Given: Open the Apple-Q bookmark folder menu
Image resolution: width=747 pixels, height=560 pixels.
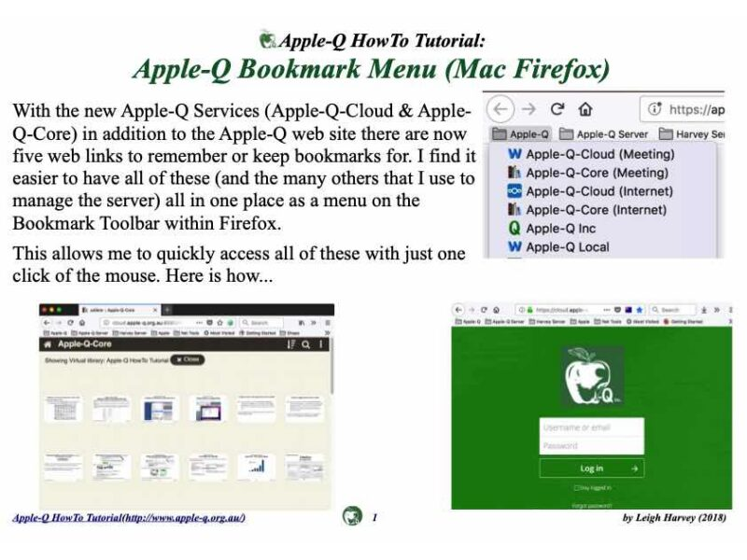Looking at the screenshot, I should (520, 134).
